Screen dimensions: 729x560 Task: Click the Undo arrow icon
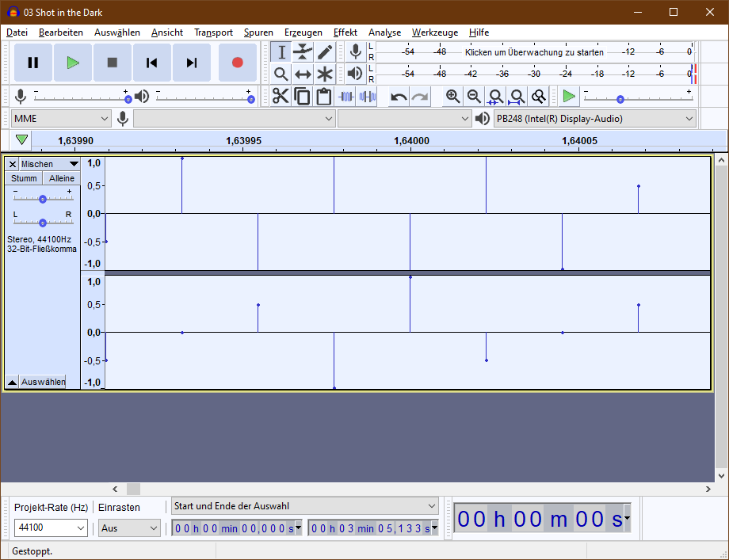tap(399, 97)
